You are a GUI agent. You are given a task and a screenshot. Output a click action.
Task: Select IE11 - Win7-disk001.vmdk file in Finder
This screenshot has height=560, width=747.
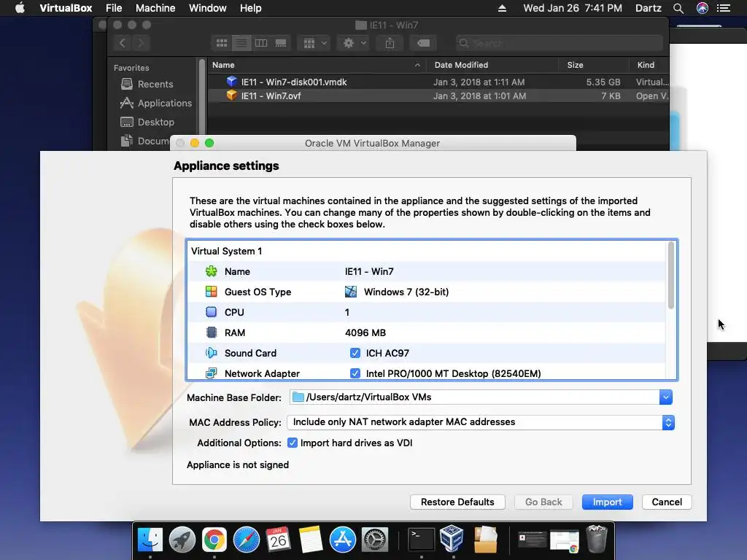(x=438, y=82)
